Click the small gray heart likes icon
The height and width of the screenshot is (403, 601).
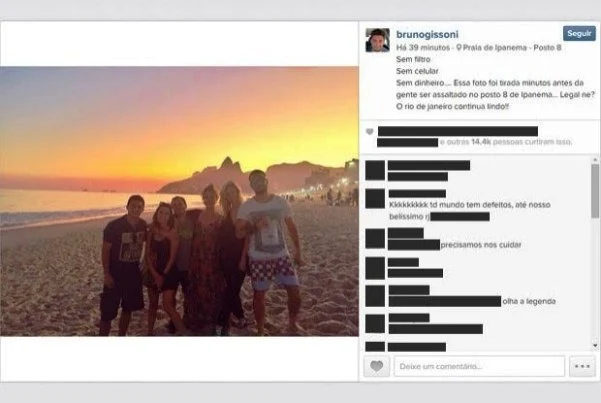[x=369, y=132]
